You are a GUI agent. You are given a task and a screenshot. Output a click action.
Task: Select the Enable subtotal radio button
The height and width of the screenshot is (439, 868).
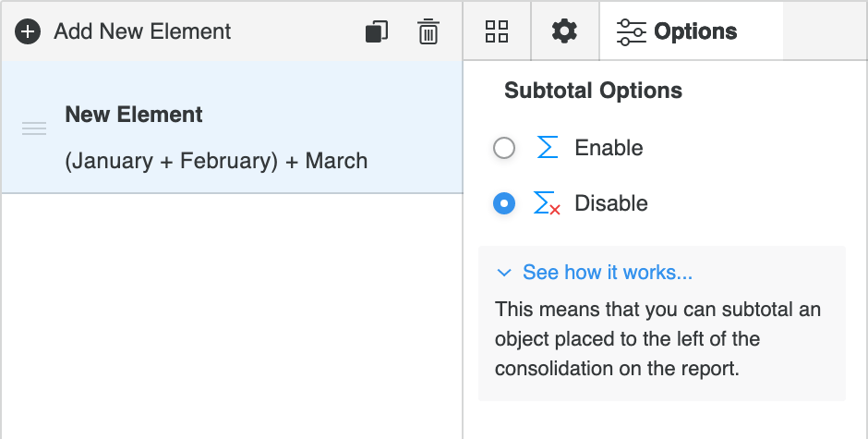(504, 148)
